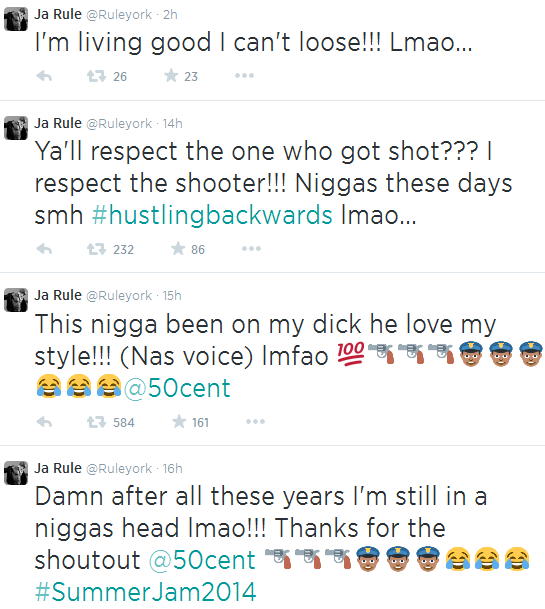Retweet the tweet with 232 retweets
The height and width of the screenshot is (609, 545).
(96, 249)
